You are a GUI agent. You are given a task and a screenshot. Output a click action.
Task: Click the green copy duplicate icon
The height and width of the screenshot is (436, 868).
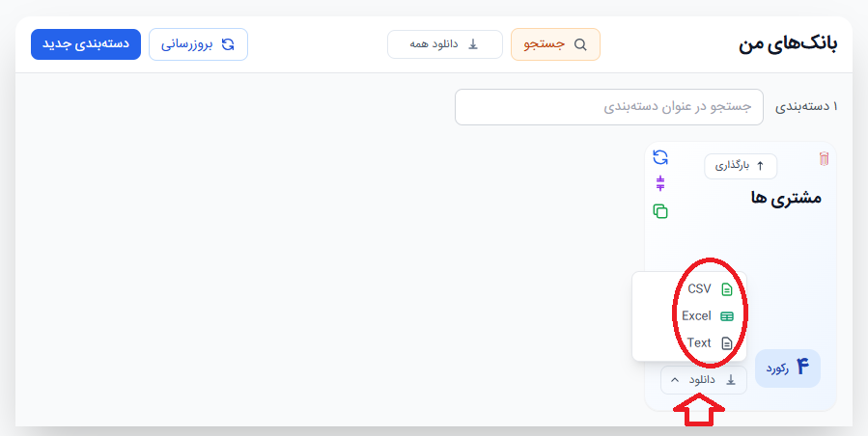(x=660, y=211)
